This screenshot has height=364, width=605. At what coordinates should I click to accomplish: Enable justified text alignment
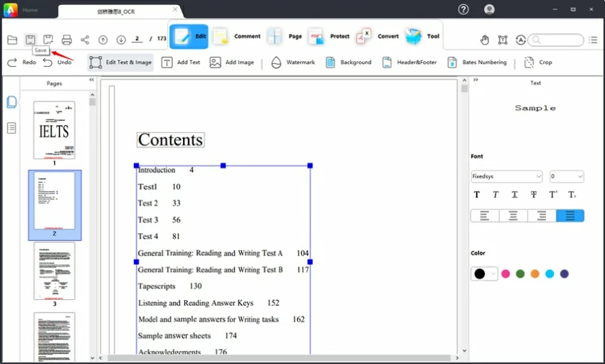click(x=570, y=216)
